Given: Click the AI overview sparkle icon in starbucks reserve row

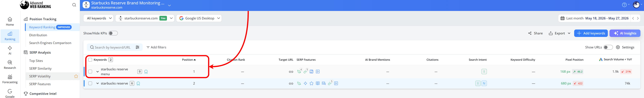Looking at the screenshot, I should click(x=305, y=83).
